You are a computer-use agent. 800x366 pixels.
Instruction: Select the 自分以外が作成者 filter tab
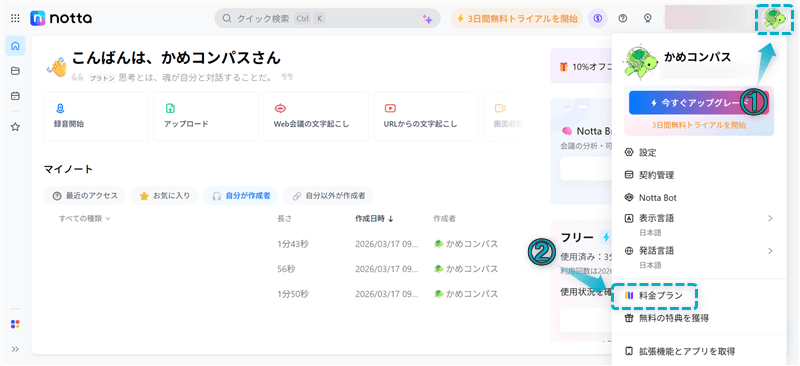coord(328,196)
